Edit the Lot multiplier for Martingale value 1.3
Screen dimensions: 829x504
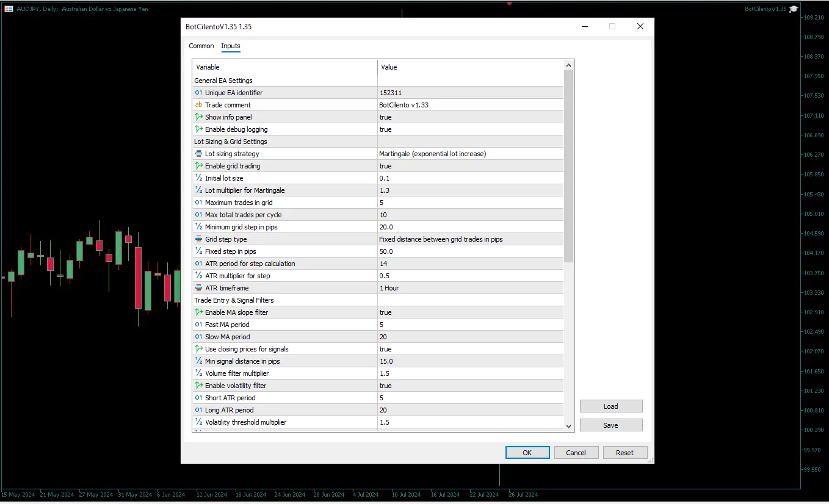471,190
